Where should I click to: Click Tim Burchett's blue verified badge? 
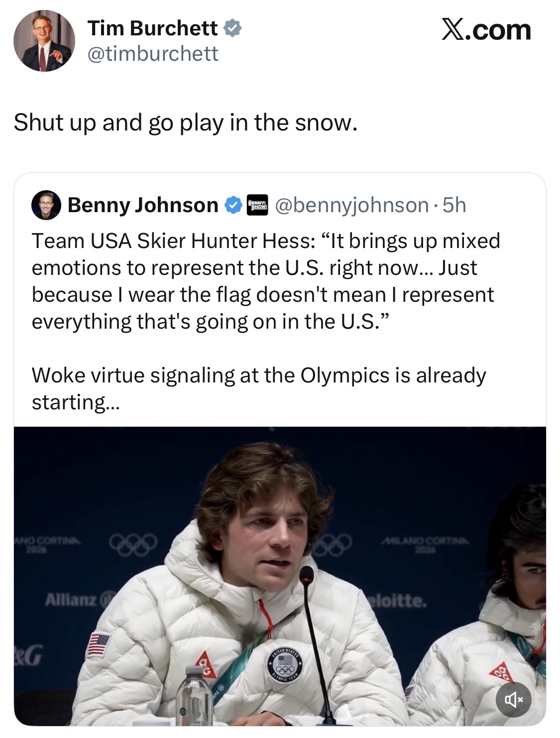(232, 28)
